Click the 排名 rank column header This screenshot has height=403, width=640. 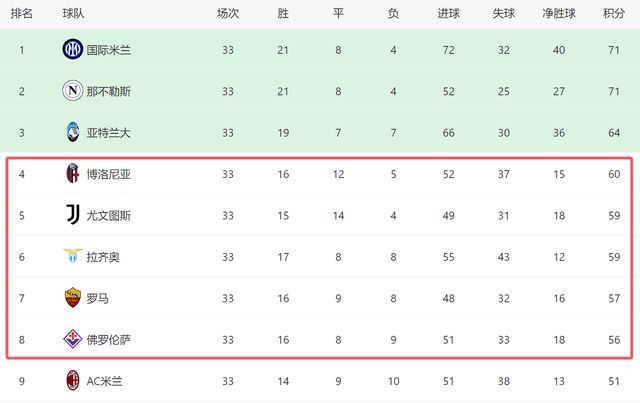point(22,14)
